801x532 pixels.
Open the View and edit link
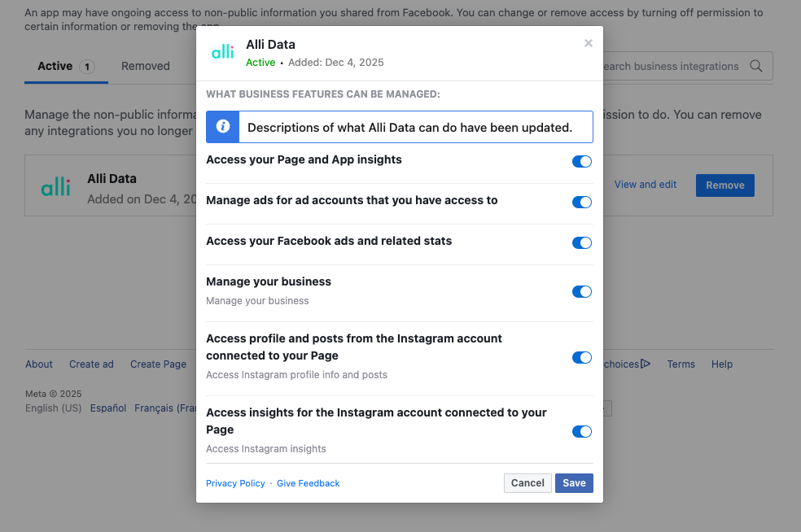click(646, 185)
